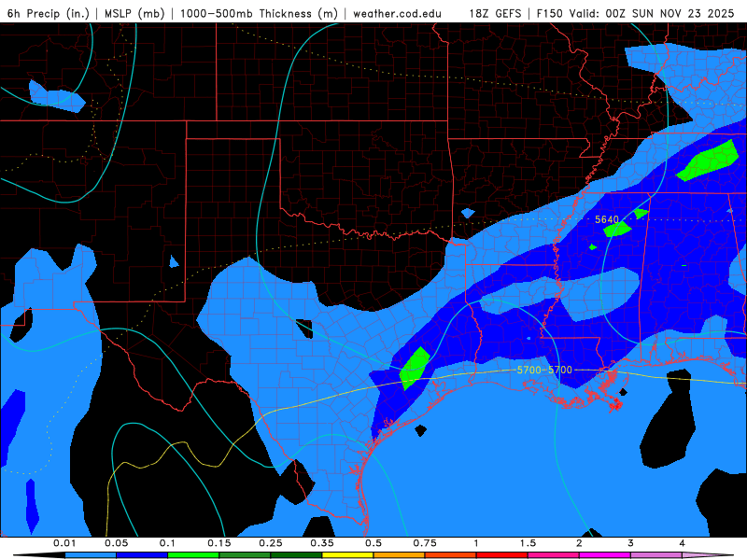Select the 0.75 legend value
The image size is (747, 560).
pyautogui.click(x=425, y=543)
